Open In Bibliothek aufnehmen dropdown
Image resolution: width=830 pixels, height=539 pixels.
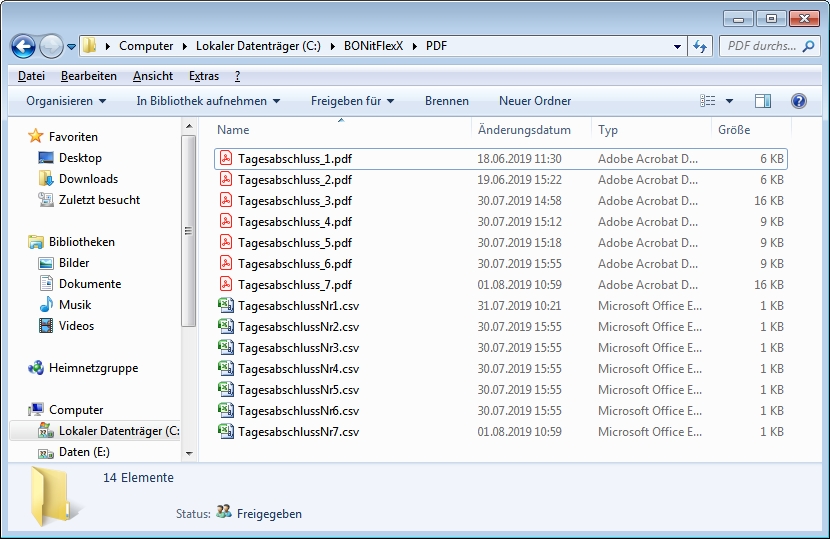[208, 101]
